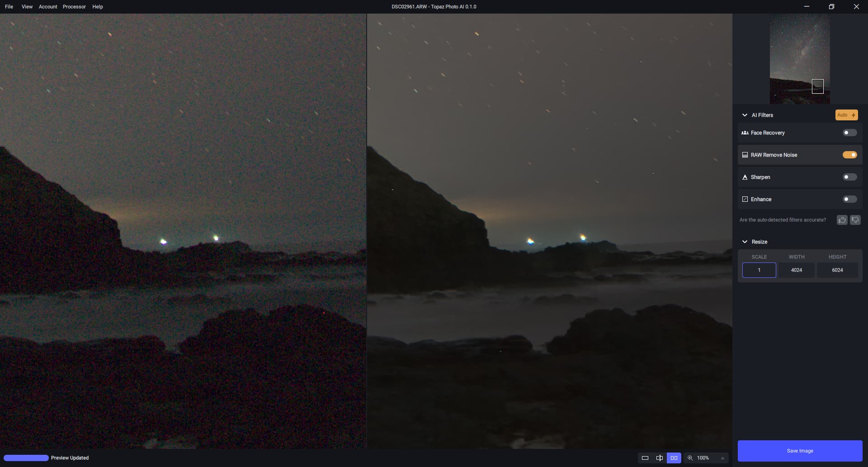Select side-by-side comparison view
The height and width of the screenshot is (467, 868).
[674, 458]
